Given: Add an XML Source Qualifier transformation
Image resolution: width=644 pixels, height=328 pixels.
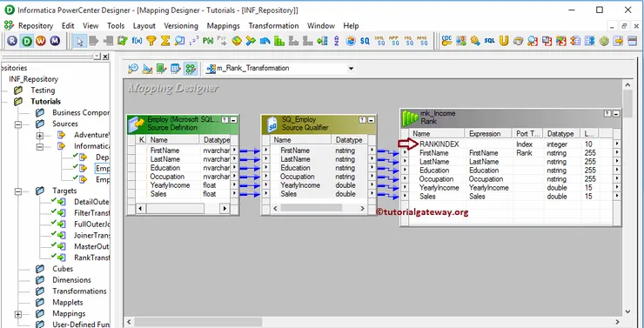Looking at the screenshot, I should [379, 41].
